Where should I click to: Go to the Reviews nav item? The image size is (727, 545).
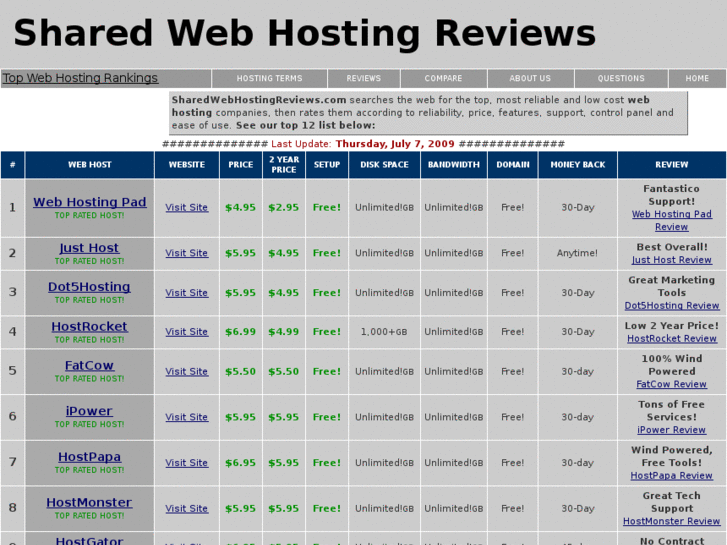tap(364, 78)
